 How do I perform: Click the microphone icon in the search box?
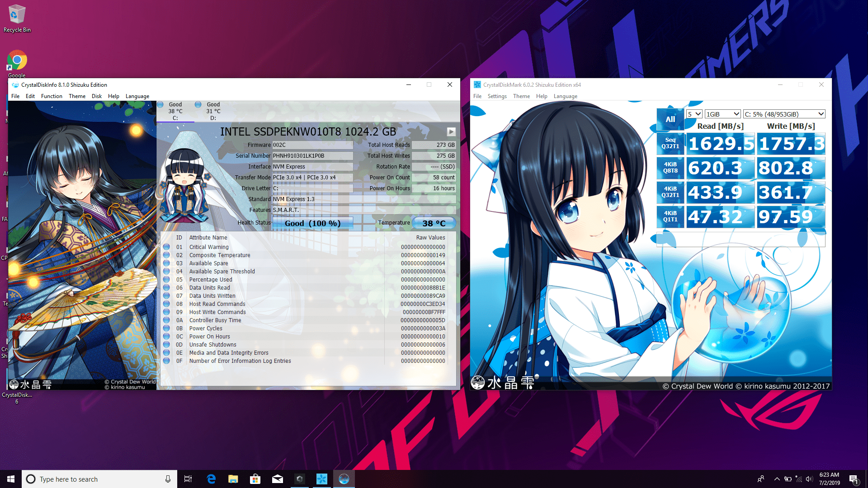pos(168,479)
